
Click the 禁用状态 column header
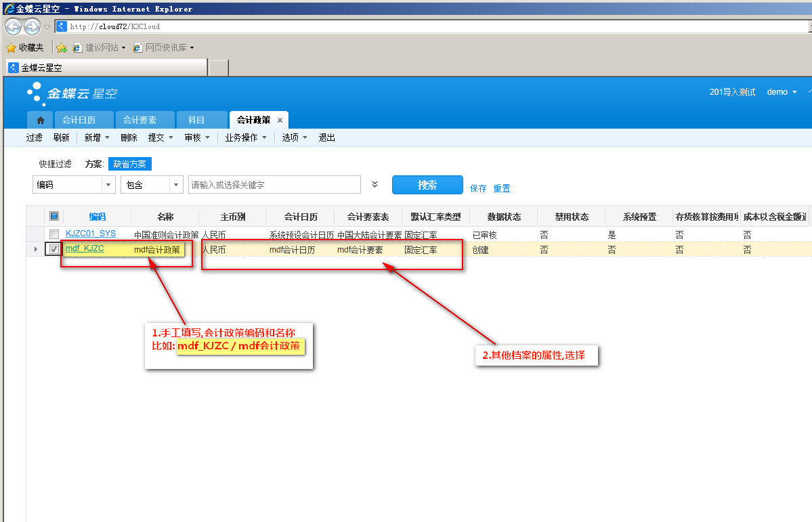tap(572, 217)
